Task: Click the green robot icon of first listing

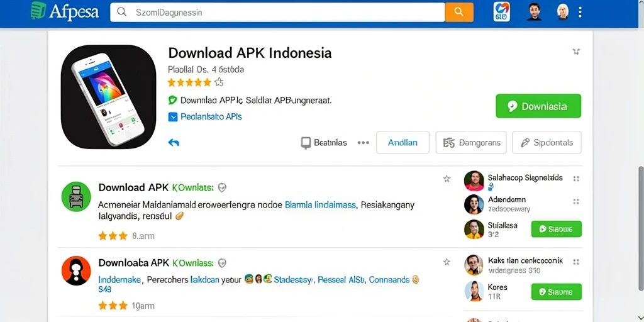Action: tap(76, 196)
